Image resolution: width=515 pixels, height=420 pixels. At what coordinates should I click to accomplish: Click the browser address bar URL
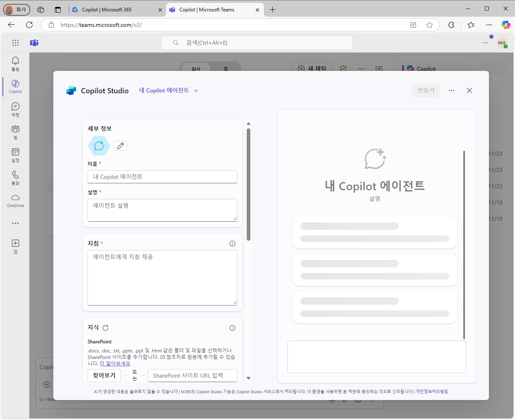coord(101,25)
